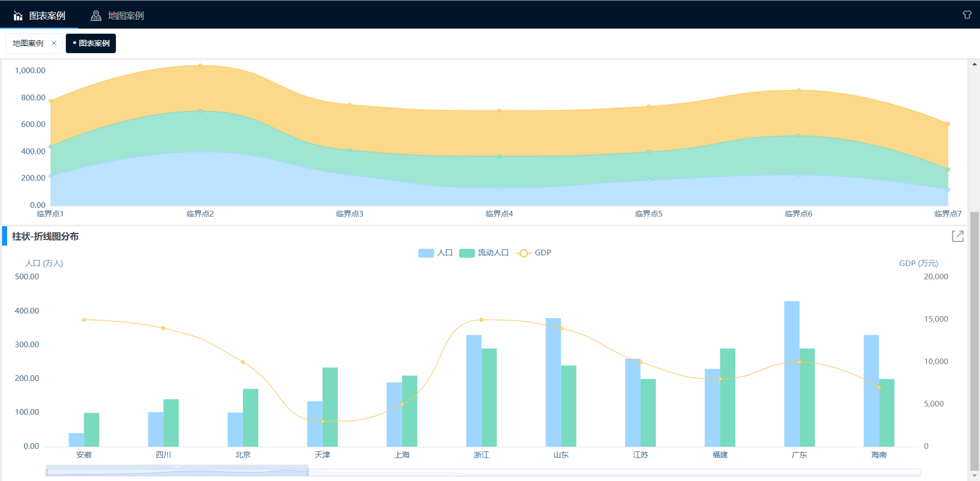This screenshot has height=481, width=980.
Task: Click the chart icon beside 图表案例
Action: pyautogui.click(x=18, y=16)
